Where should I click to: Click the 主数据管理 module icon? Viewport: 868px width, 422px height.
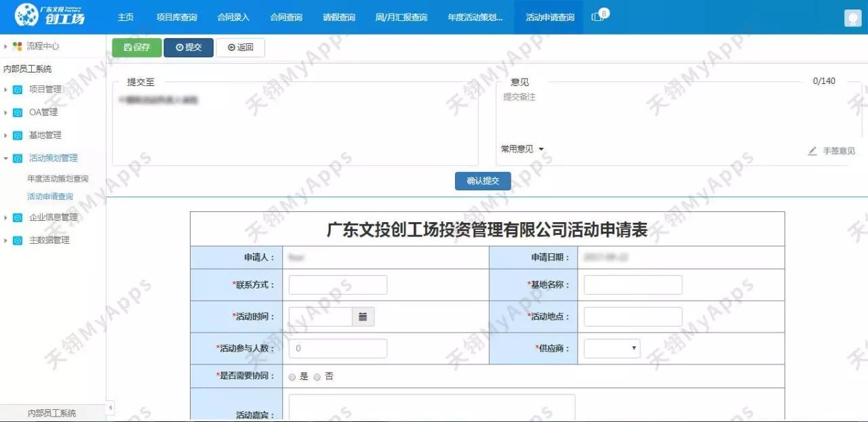18,240
